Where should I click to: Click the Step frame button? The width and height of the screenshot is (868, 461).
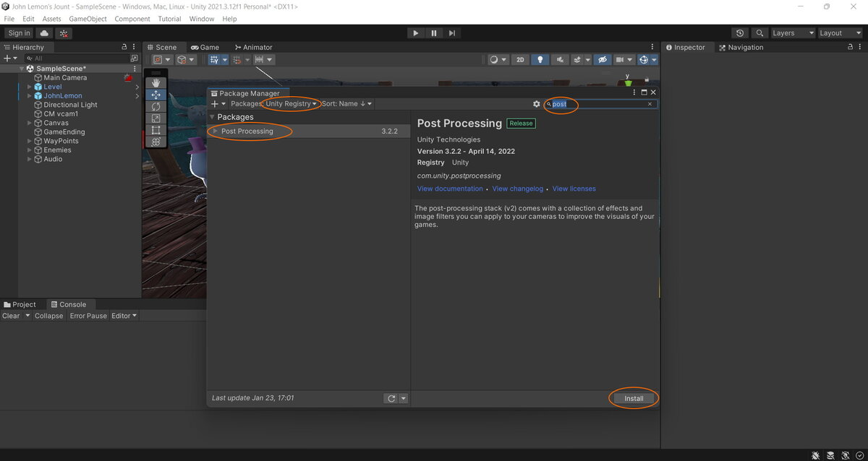(452, 33)
